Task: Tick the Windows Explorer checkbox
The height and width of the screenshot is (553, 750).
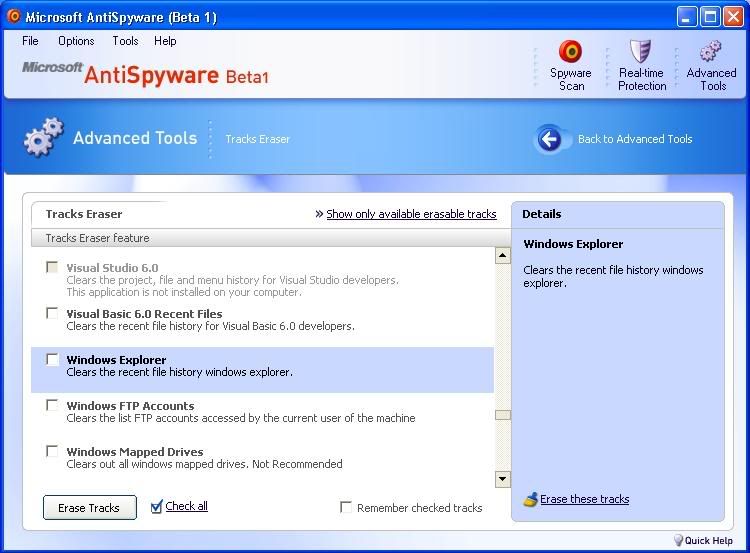Action: point(52,359)
